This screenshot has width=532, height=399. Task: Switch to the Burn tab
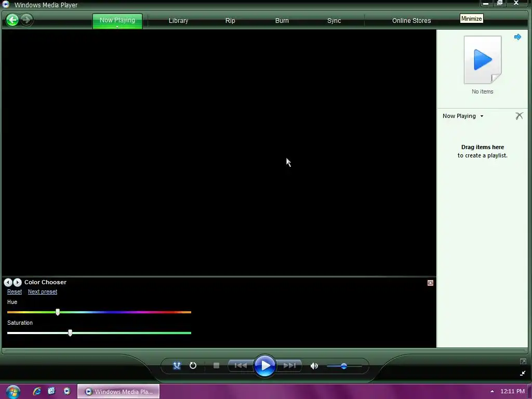pos(282,21)
